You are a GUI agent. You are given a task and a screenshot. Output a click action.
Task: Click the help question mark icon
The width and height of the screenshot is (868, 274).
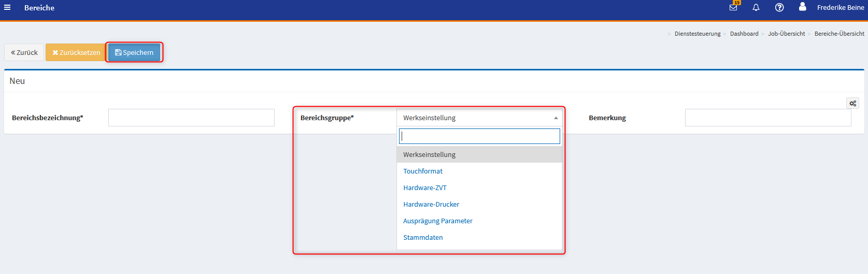pyautogui.click(x=779, y=8)
